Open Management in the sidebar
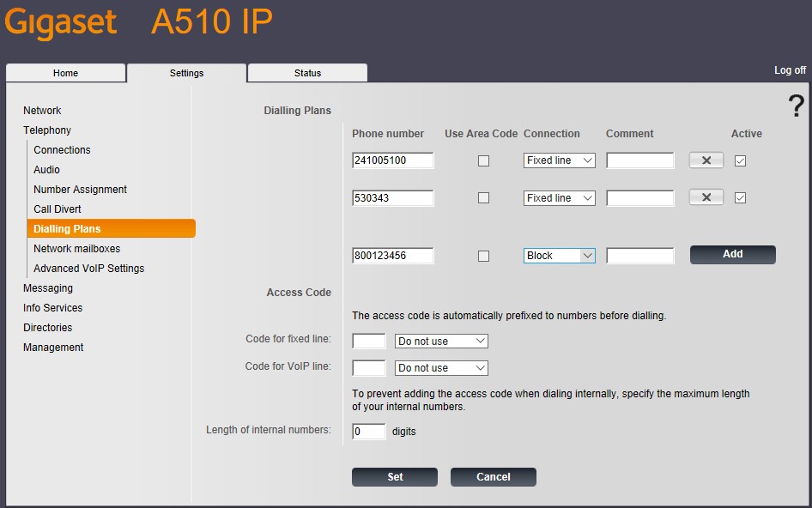The height and width of the screenshot is (508, 812). (53, 347)
